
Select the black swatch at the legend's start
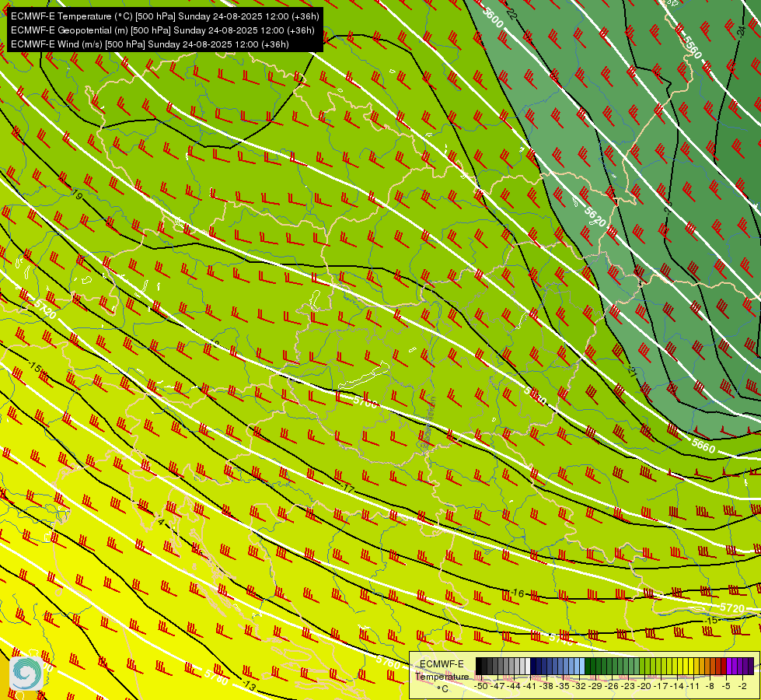click(x=479, y=667)
